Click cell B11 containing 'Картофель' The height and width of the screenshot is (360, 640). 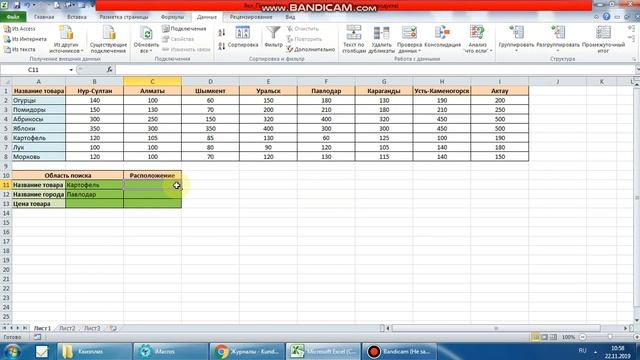coord(94,185)
